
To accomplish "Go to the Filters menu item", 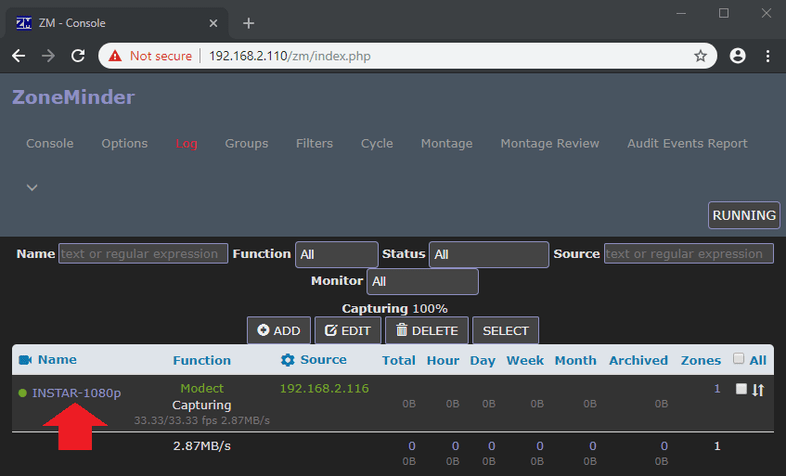I will point(314,143).
